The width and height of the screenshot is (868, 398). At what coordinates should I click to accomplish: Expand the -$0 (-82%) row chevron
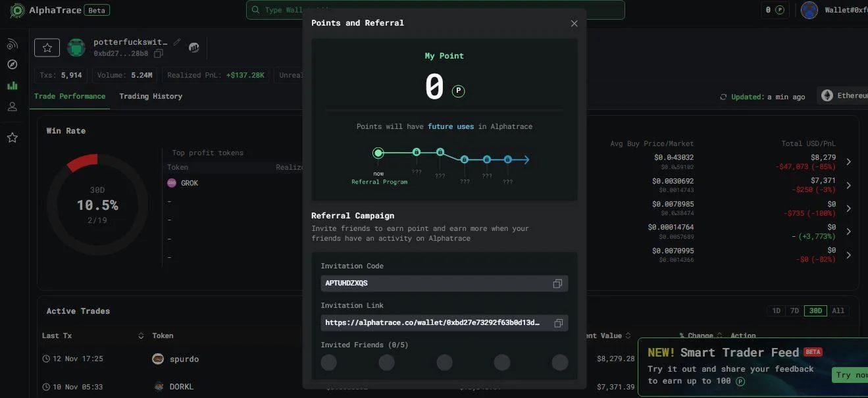(848, 255)
